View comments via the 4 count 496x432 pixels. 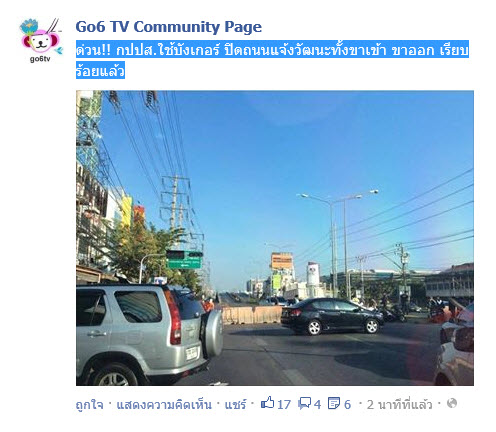pos(317,405)
